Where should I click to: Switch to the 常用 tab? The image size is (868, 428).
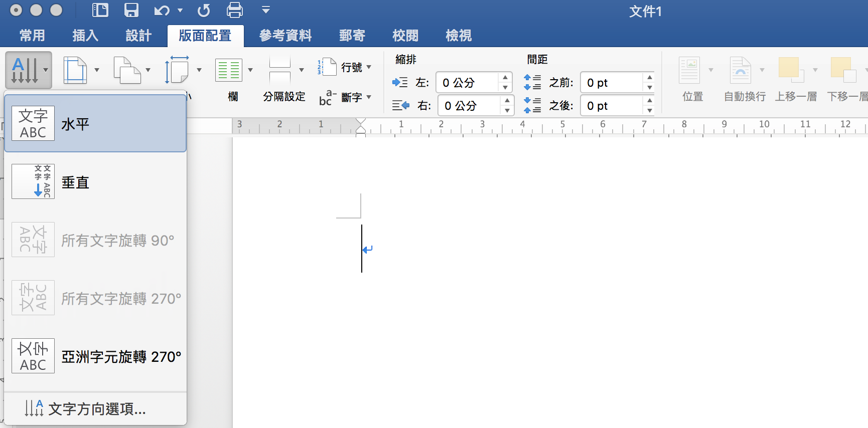(32, 36)
